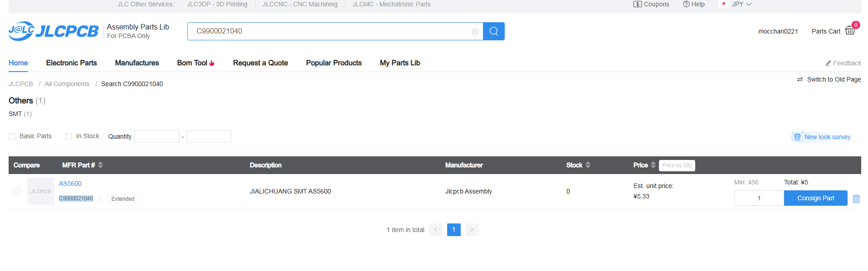Screen dimensions: 868x271
Task: Open the Home tab
Action: [x=18, y=63]
